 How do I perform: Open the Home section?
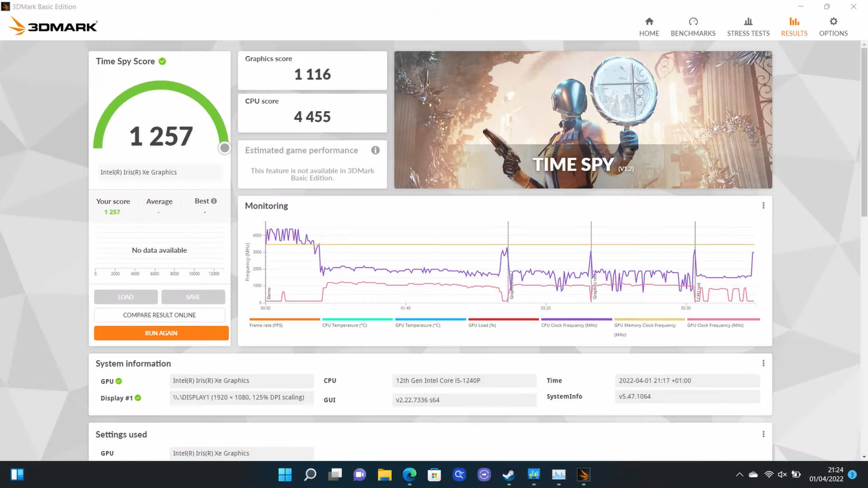pyautogui.click(x=649, y=27)
